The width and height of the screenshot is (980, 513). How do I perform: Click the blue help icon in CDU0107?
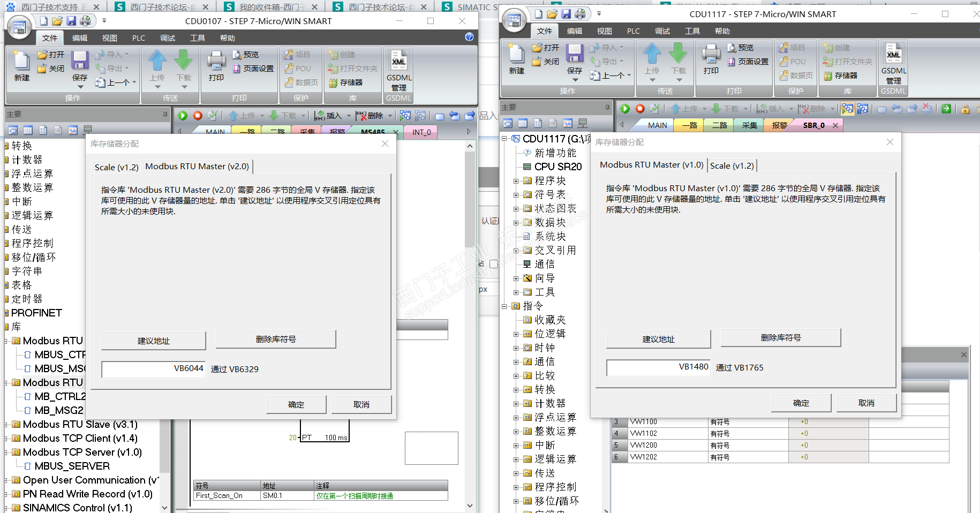(469, 37)
